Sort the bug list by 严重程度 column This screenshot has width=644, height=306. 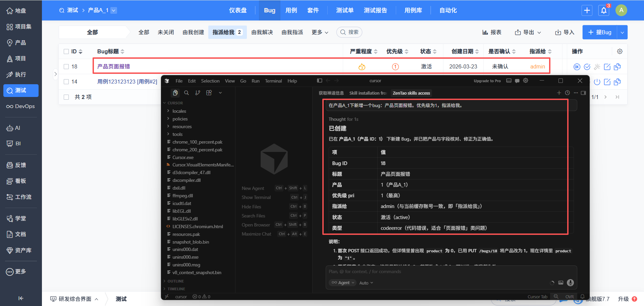point(364,51)
